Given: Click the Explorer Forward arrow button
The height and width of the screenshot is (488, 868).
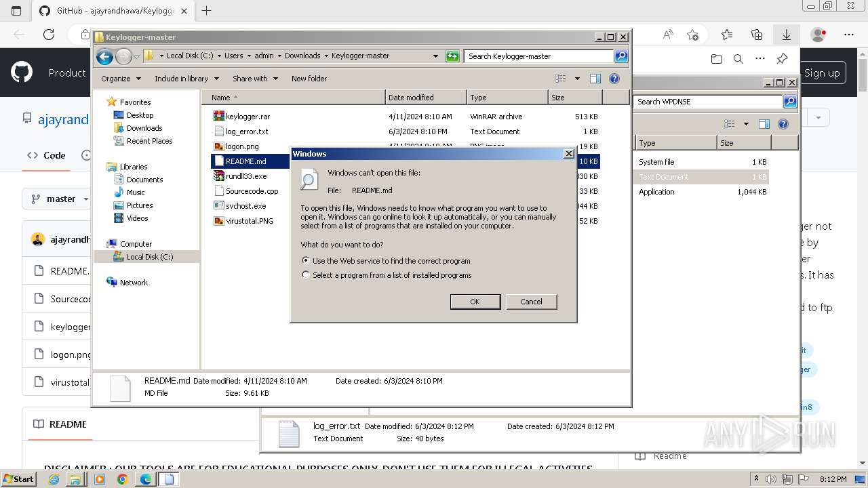Looking at the screenshot, I should pyautogui.click(x=123, y=56).
